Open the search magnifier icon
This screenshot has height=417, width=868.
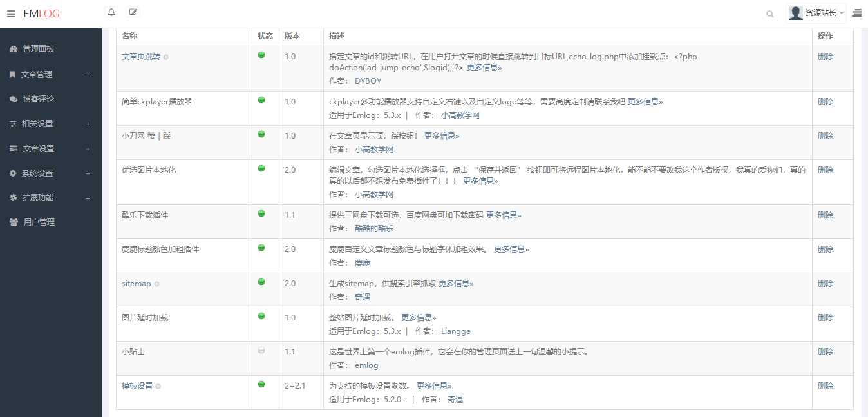tap(770, 14)
